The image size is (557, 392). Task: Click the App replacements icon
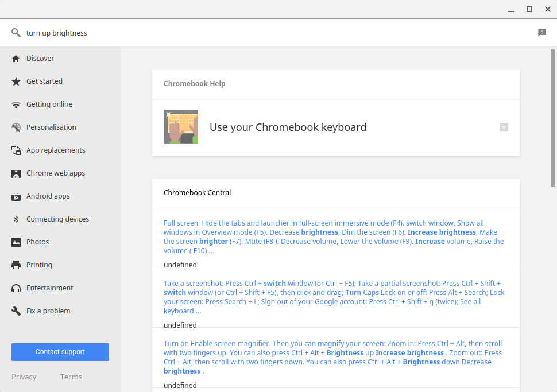[x=16, y=150]
